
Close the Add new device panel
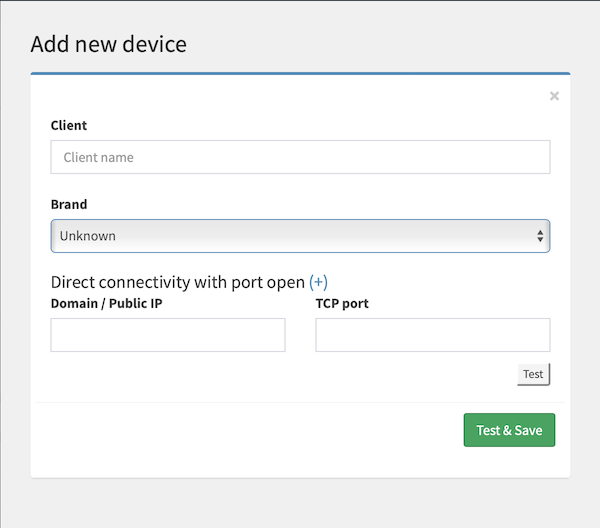pos(554,96)
